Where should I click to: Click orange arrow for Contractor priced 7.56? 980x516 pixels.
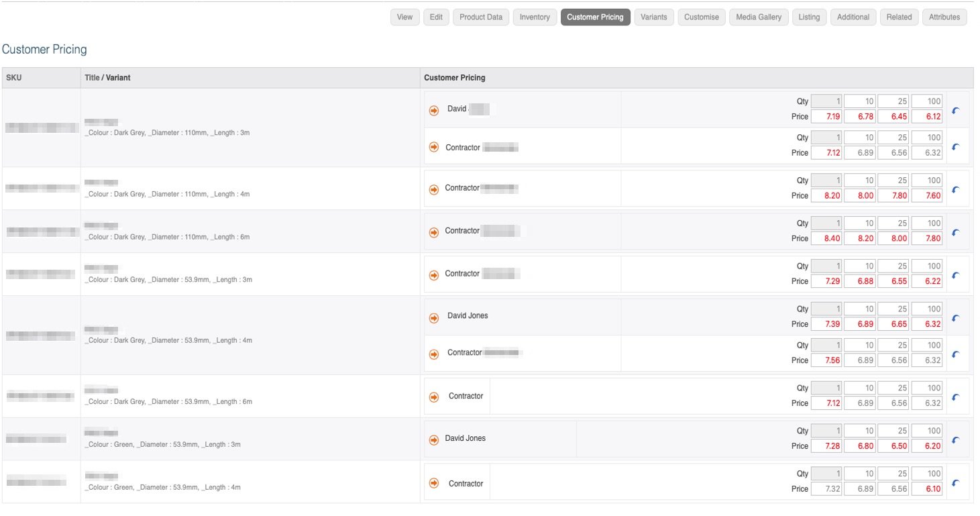pyautogui.click(x=434, y=353)
